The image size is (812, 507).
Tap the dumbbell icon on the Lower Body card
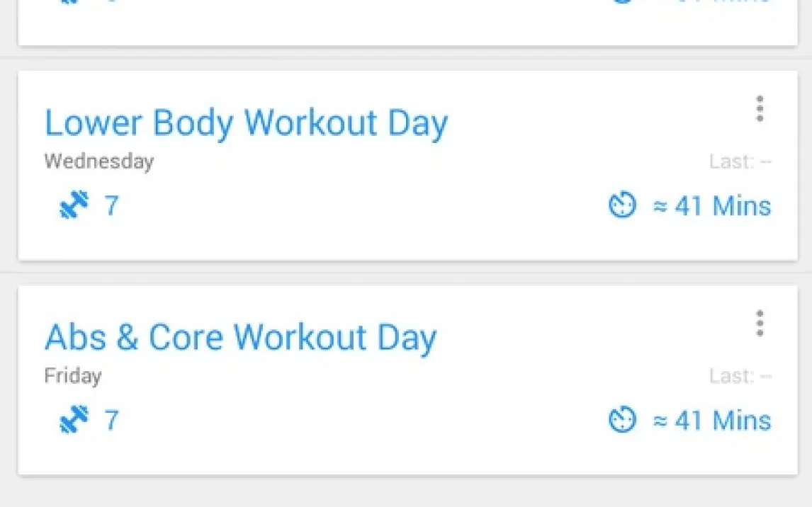pos(74,206)
